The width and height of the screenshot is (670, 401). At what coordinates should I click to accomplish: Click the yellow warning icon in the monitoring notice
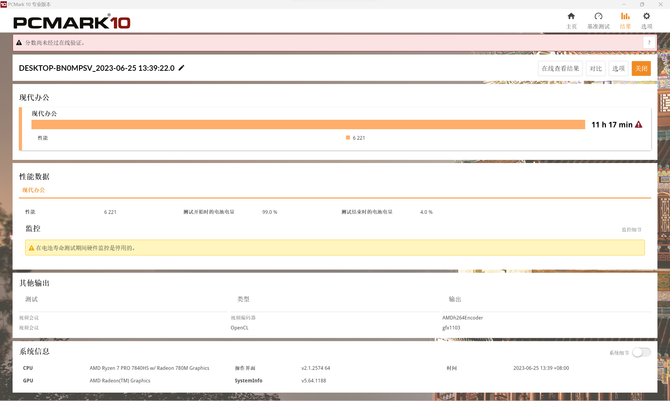(x=31, y=248)
